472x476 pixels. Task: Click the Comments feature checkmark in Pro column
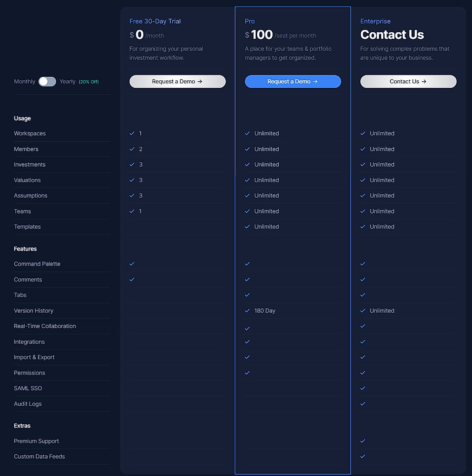pos(247,279)
